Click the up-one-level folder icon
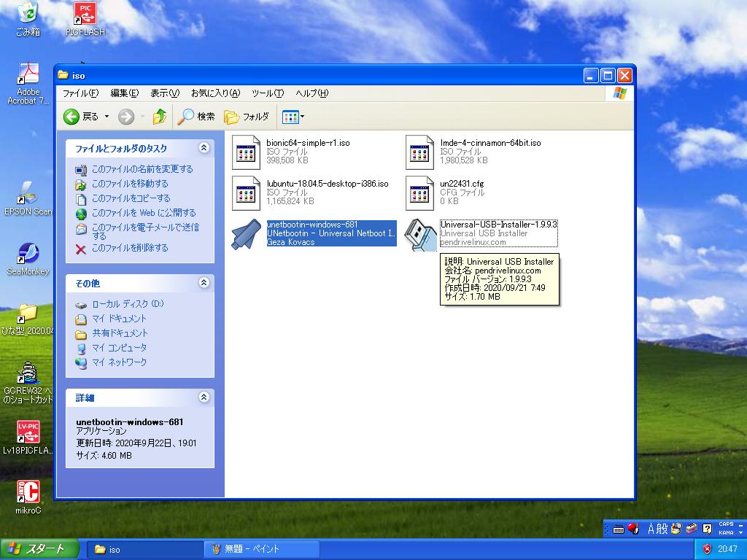Image resolution: width=747 pixels, height=560 pixels. point(160,117)
